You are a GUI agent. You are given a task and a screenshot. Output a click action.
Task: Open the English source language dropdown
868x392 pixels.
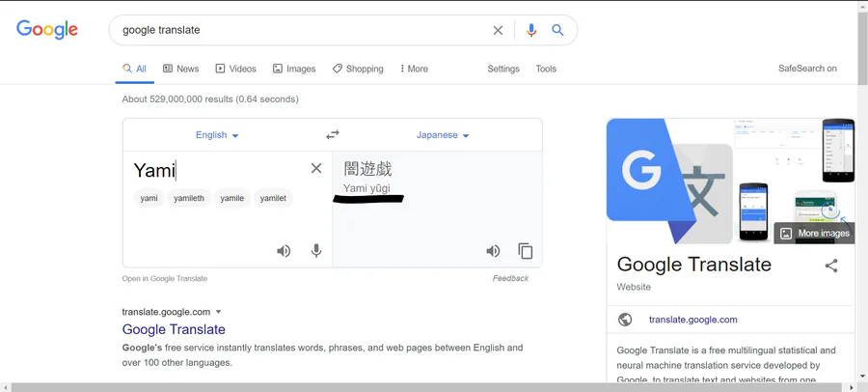coord(217,135)
